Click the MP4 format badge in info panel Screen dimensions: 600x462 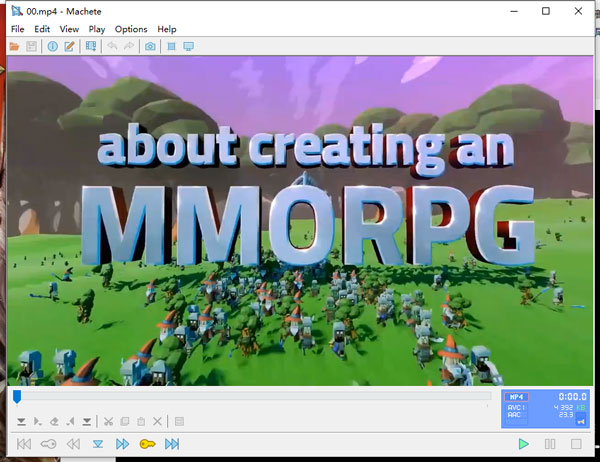[516, 397]
